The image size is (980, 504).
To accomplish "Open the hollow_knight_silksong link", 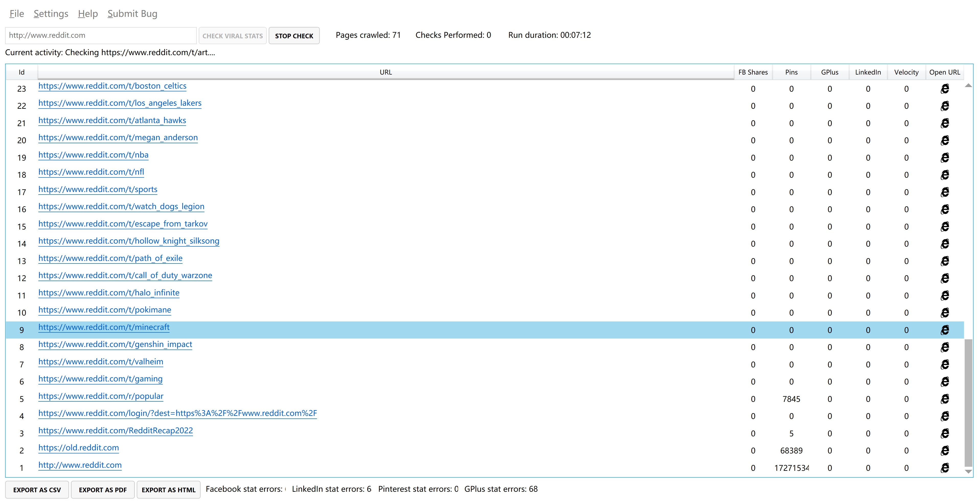I will click(129, 241).
